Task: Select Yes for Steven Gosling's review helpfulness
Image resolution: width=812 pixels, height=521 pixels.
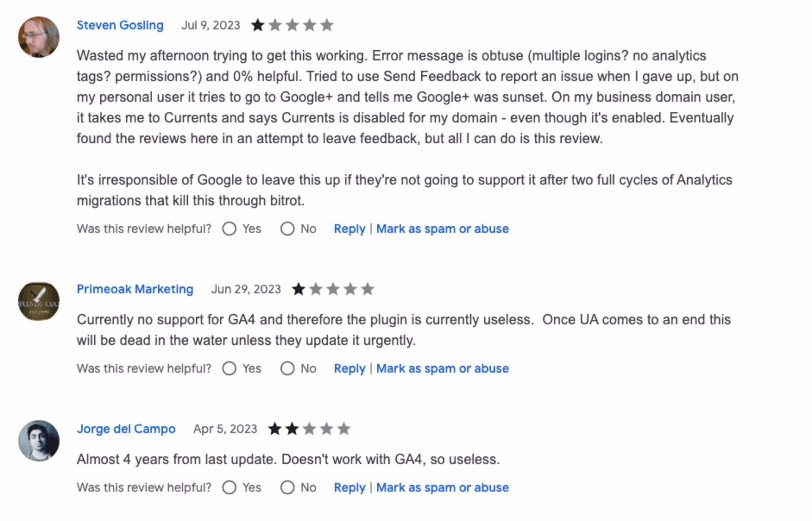Action: [x=230, y=228]
